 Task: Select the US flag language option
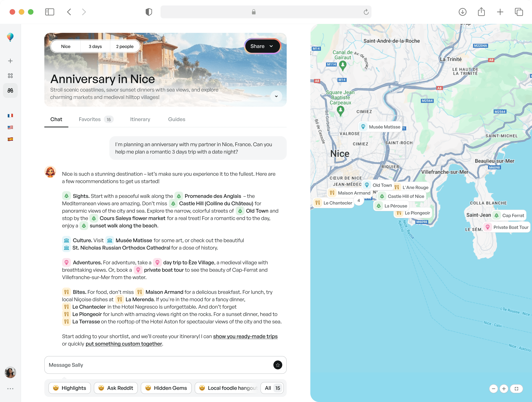[10, 127]
